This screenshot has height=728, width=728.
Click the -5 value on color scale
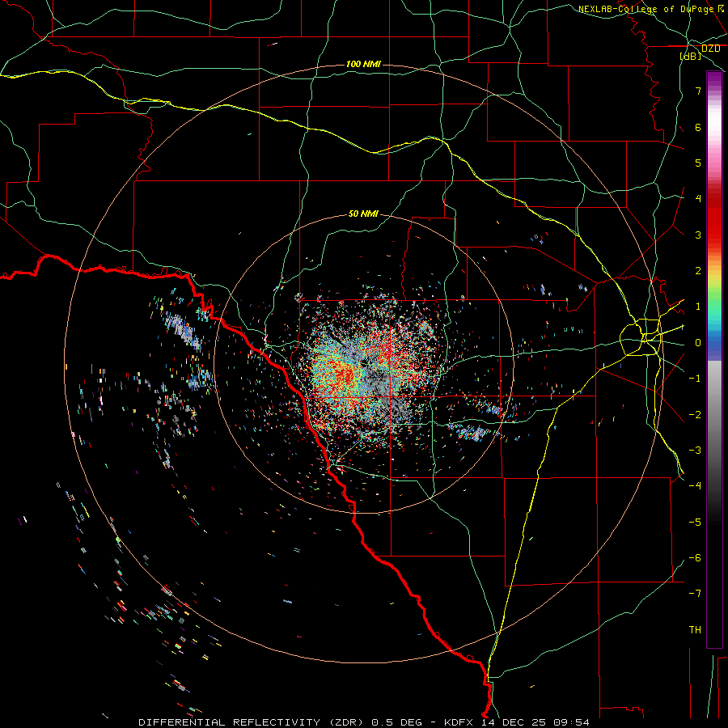tap(695, 523)
